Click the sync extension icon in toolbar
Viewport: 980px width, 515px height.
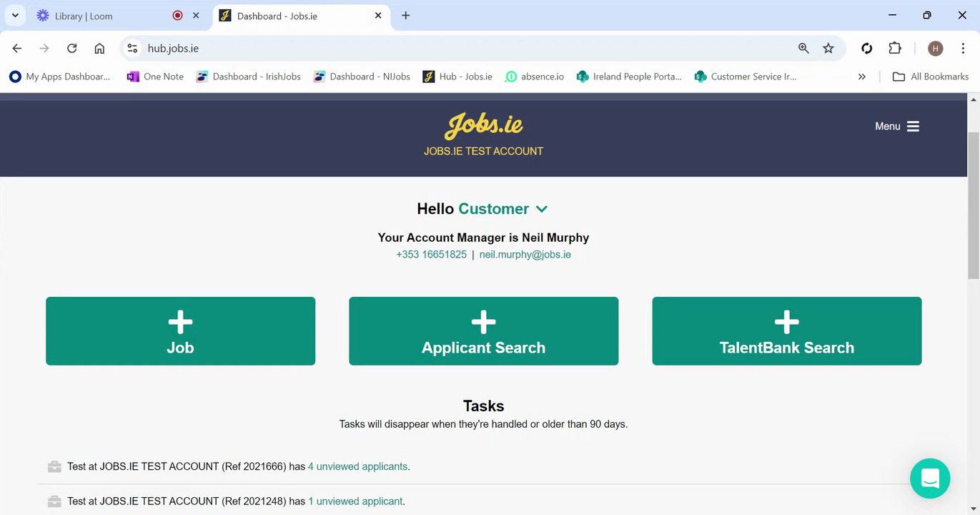click(867, 48)
